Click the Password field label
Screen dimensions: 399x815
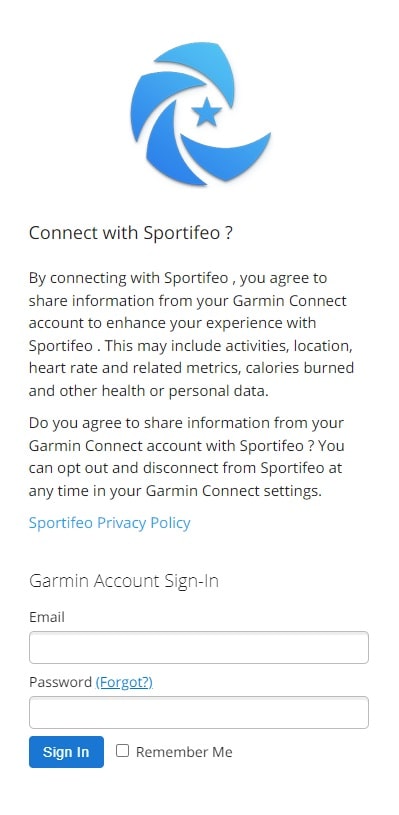pyautogui.click(x=60, y=682)
